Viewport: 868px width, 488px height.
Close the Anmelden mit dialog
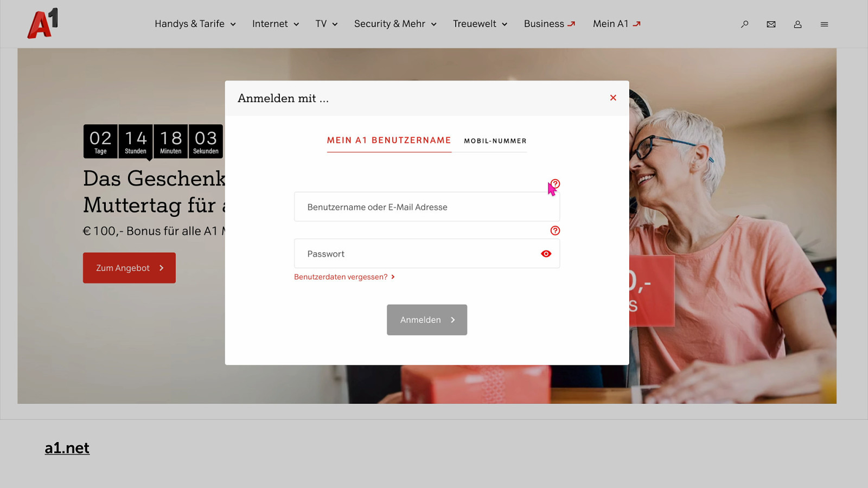(613, 98)
